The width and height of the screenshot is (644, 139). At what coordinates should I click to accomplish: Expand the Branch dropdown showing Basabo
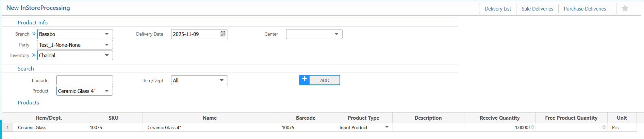pos(107,34)
